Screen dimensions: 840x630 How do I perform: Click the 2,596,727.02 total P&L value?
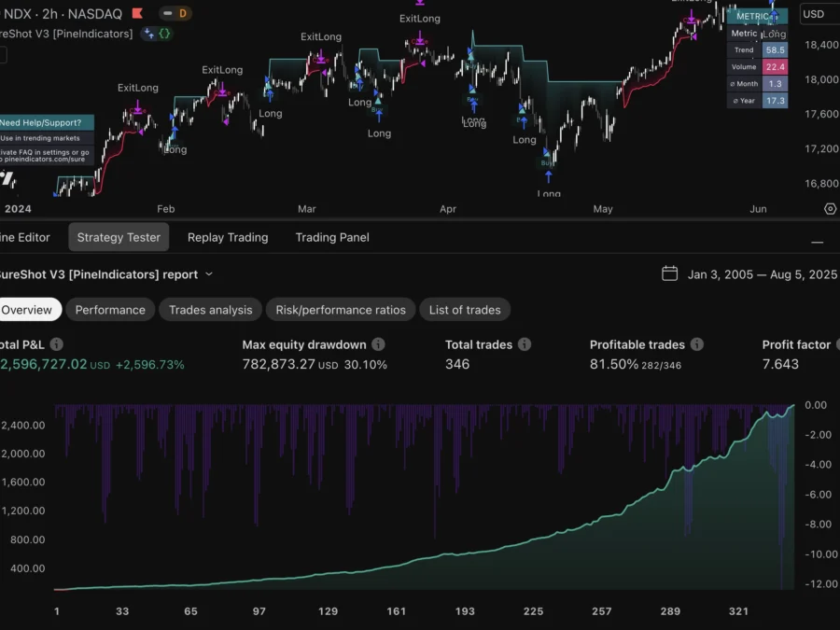point(43,364)
